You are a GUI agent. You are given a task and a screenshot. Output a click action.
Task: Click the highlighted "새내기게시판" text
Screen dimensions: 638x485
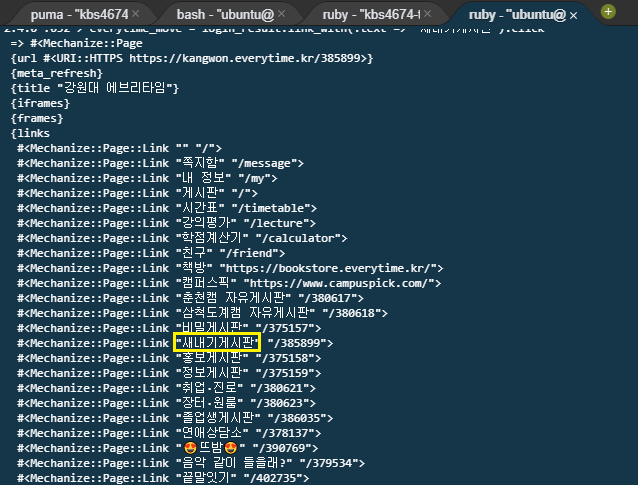[218, 343]
